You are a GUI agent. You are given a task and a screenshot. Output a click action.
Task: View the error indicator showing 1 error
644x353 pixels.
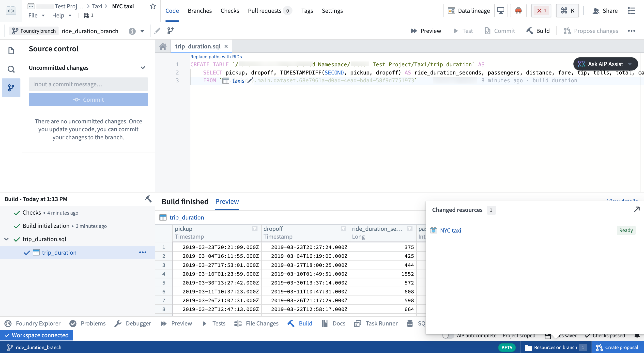[x=541, y=11]
